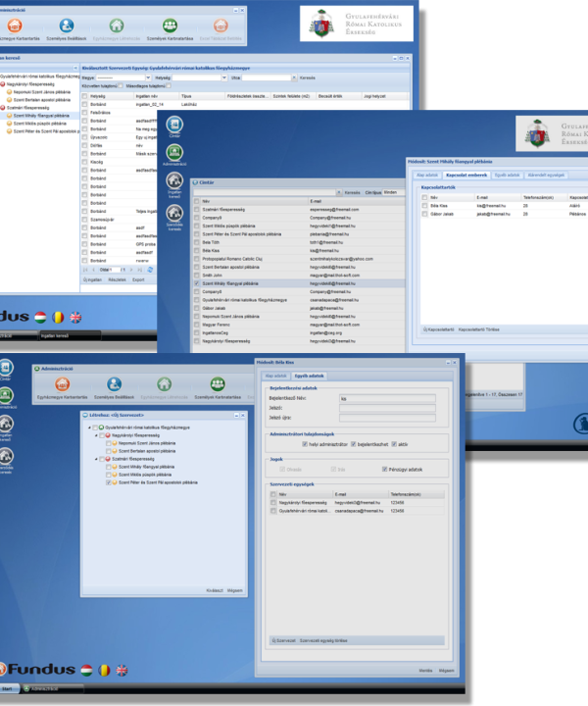Click the Mentés button in the Módosít dialog

tap(425, 671)
